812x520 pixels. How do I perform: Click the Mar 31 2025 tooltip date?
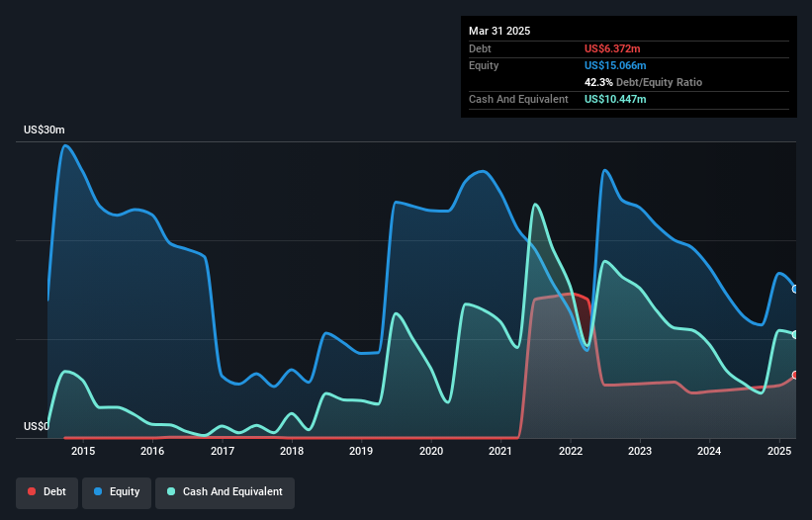[x=499, y=31]
